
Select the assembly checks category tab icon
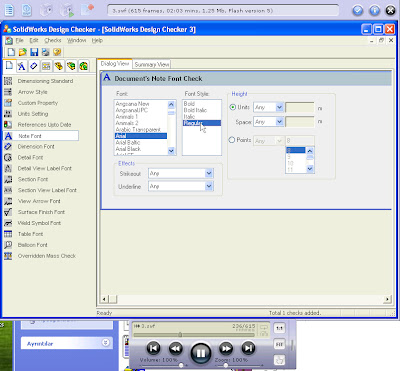71,66
